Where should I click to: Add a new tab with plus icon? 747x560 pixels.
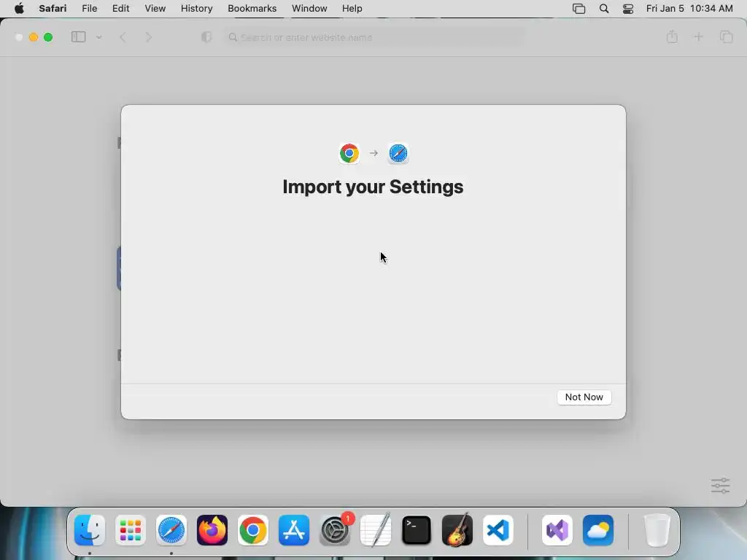coord(698,36)
